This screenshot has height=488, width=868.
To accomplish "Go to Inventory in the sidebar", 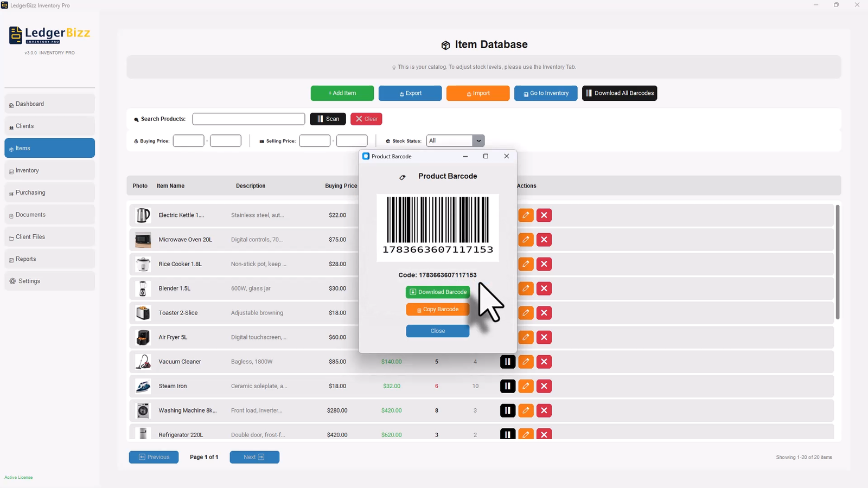I will pos(49,170).
